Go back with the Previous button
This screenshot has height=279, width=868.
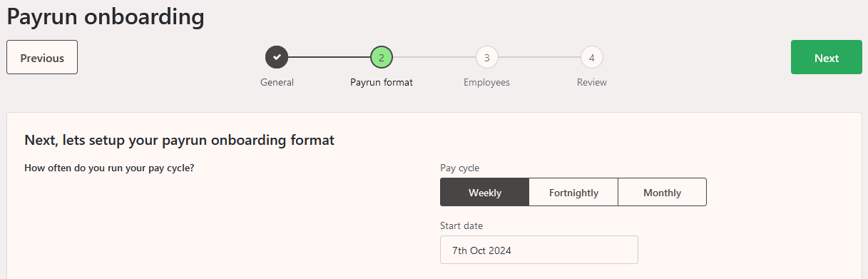pyautogui.click(x=42, y=57)
